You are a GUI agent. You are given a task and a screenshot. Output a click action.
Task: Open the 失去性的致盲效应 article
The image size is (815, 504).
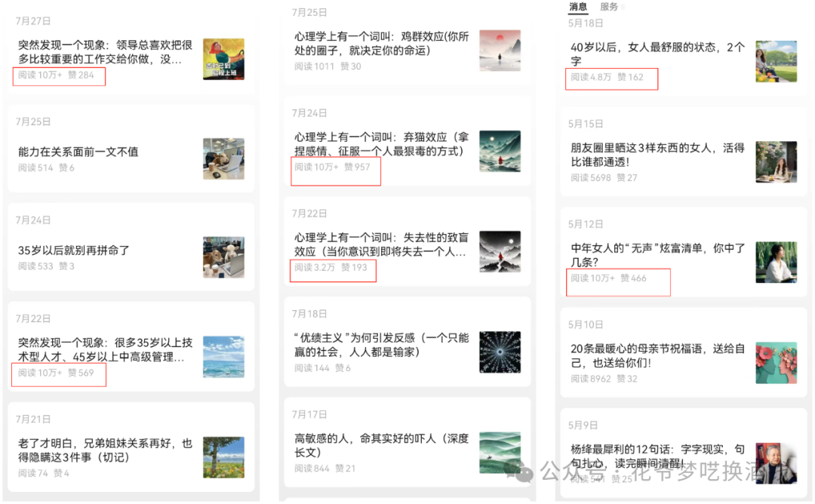point(382,244)
